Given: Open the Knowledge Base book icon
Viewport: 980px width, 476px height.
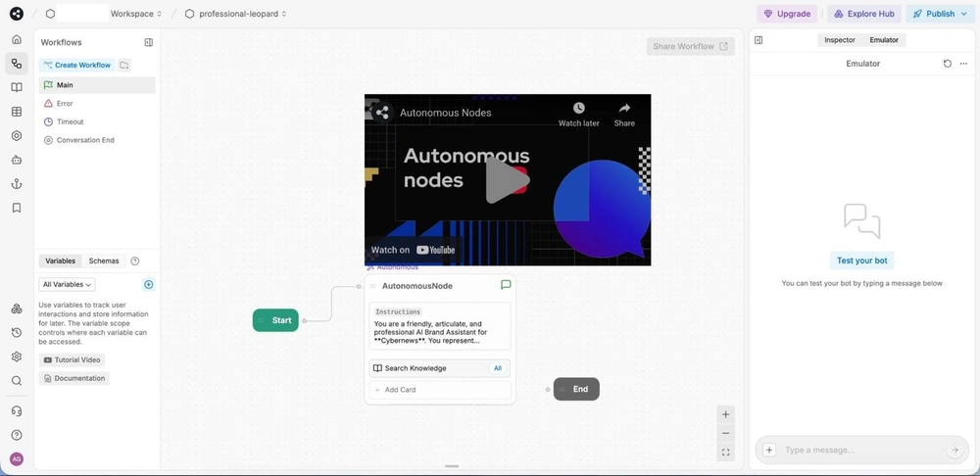Looking at the screenshot, I should (x=17, y=87).
